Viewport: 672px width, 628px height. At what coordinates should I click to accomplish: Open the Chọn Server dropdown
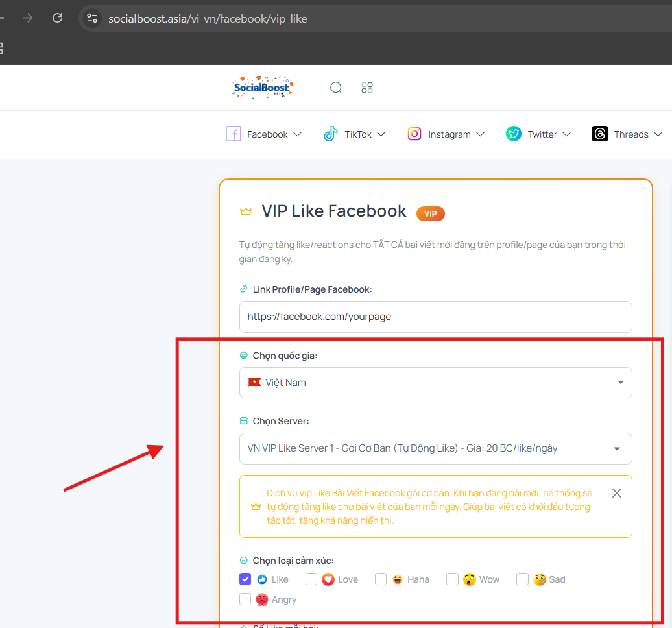pos(435,448)
